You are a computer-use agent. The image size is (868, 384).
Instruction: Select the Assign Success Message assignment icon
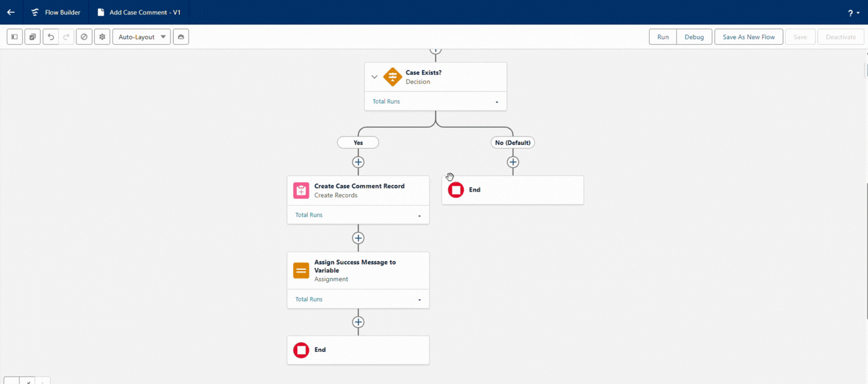click(x=301, y=271)
